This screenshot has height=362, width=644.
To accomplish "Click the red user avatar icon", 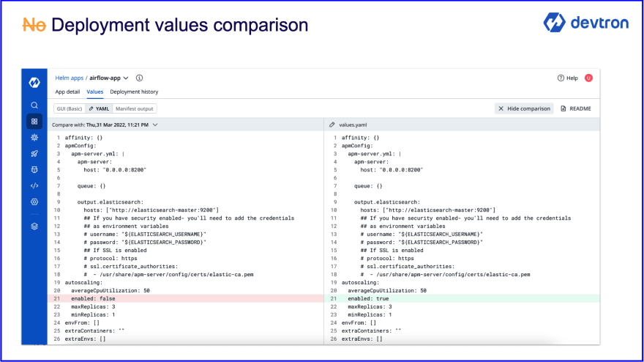I will pyautogui.click(x=588, y=78).
